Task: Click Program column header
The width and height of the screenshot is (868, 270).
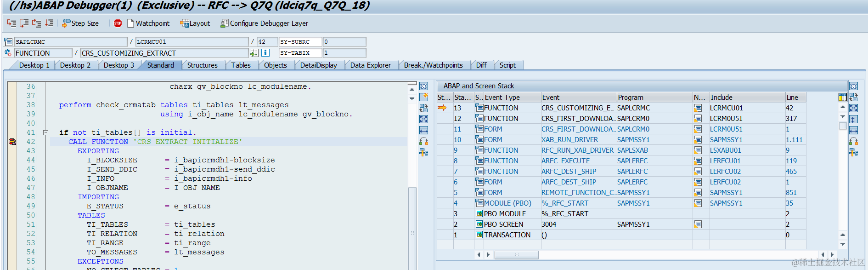Action: (x=654, y=97)
